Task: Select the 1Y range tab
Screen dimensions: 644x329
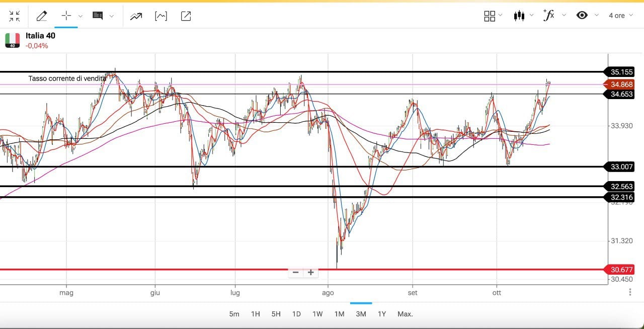Action: [382, 314]
